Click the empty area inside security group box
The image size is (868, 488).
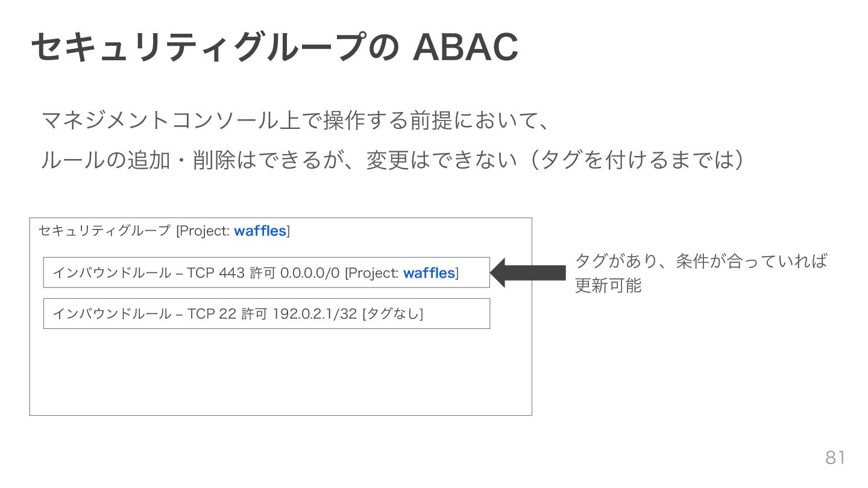point(280,372)
